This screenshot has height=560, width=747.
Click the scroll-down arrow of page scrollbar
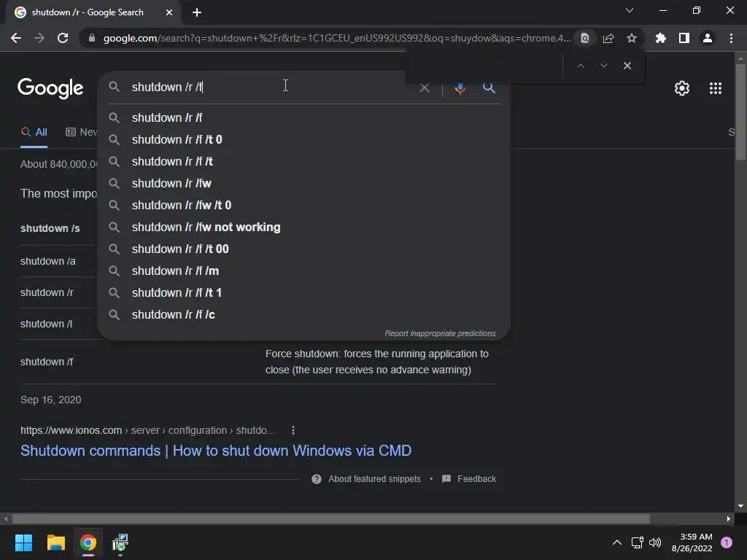740,506
